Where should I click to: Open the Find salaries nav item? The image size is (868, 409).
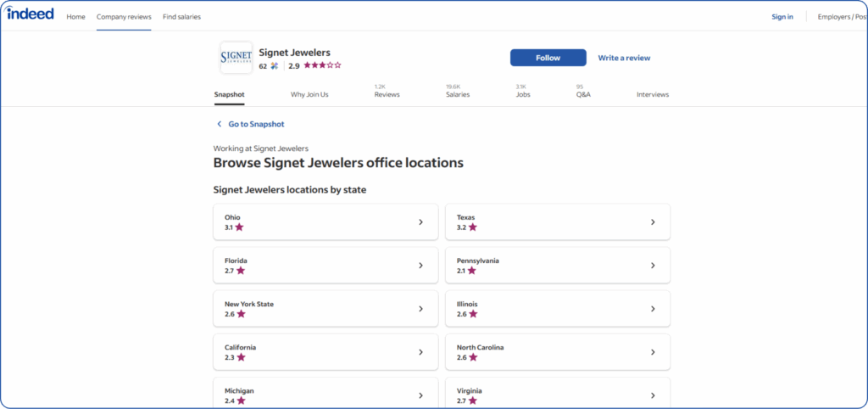point(181,17)
